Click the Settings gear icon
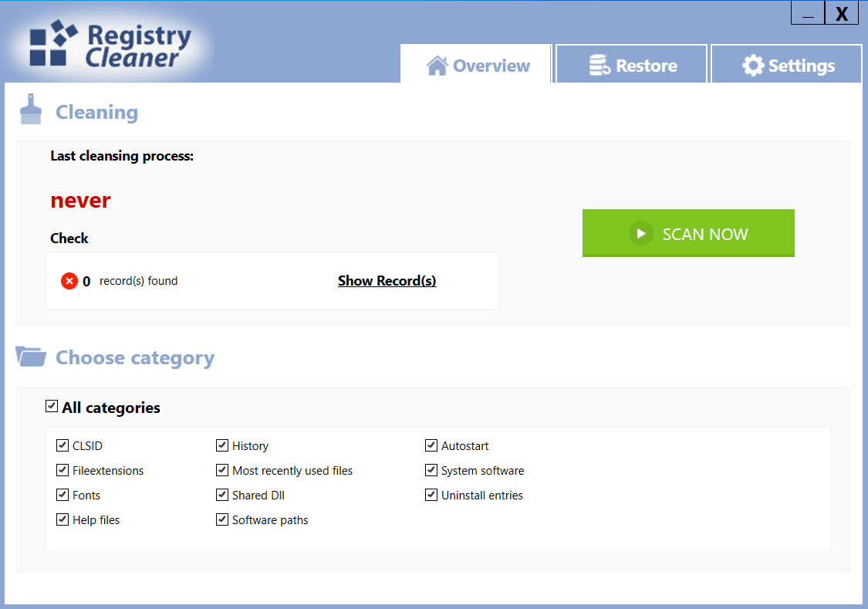This screenshot has height=609, width=868. [753, 66]
